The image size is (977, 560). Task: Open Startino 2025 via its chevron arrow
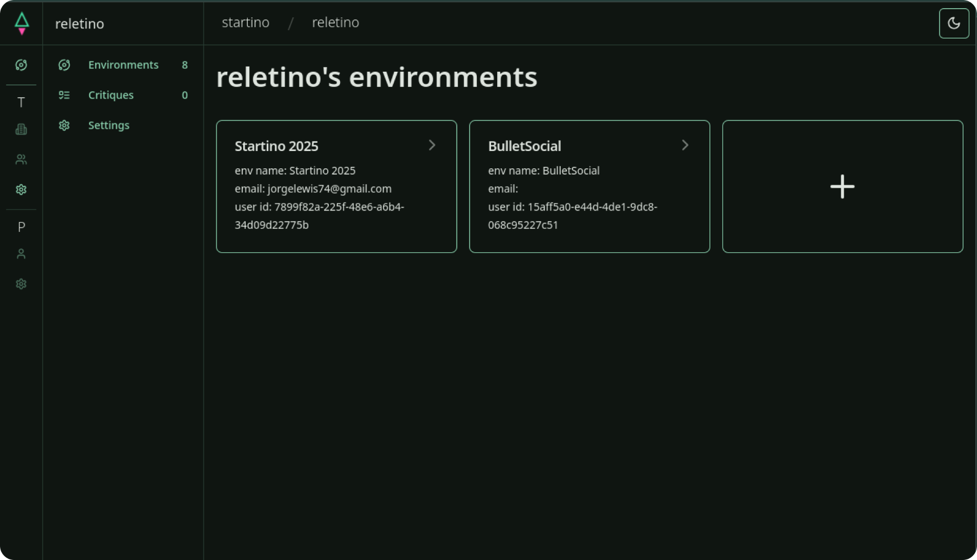point(432,145)
